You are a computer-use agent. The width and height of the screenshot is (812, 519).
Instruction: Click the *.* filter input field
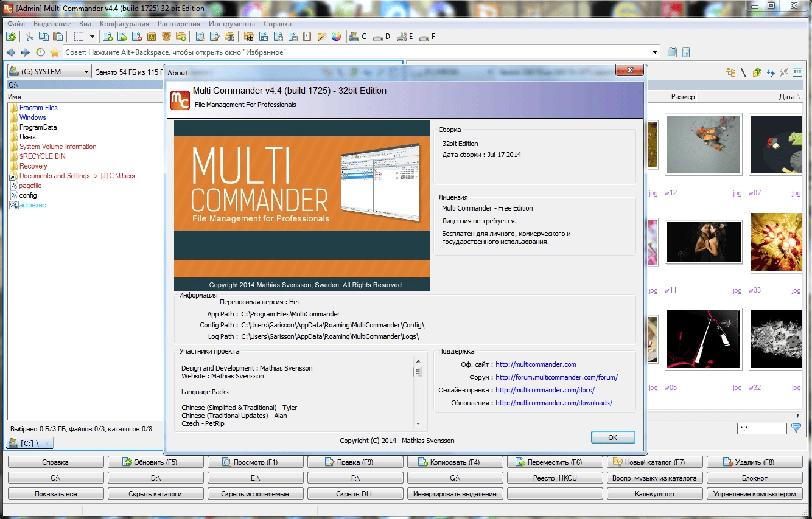(x=761, y=429)
